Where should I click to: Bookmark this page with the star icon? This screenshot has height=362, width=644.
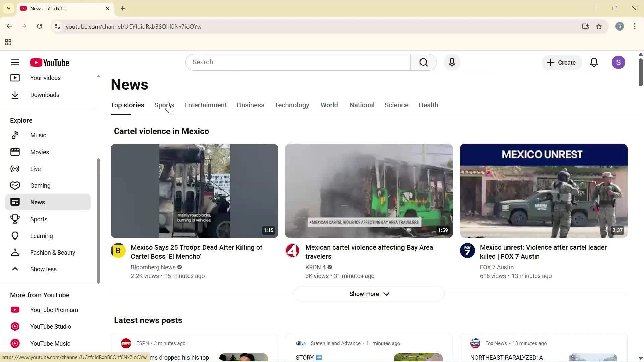(x=599, y=26)
